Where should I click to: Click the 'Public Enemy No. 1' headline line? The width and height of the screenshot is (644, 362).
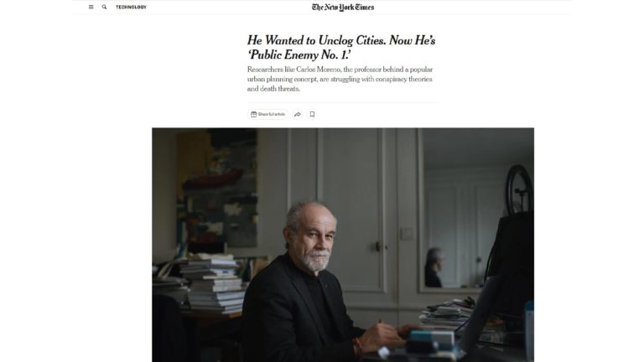point(299,55)
